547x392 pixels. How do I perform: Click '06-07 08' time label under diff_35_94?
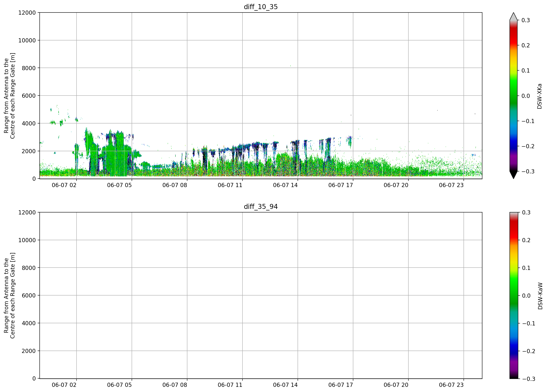click(175, 385)
